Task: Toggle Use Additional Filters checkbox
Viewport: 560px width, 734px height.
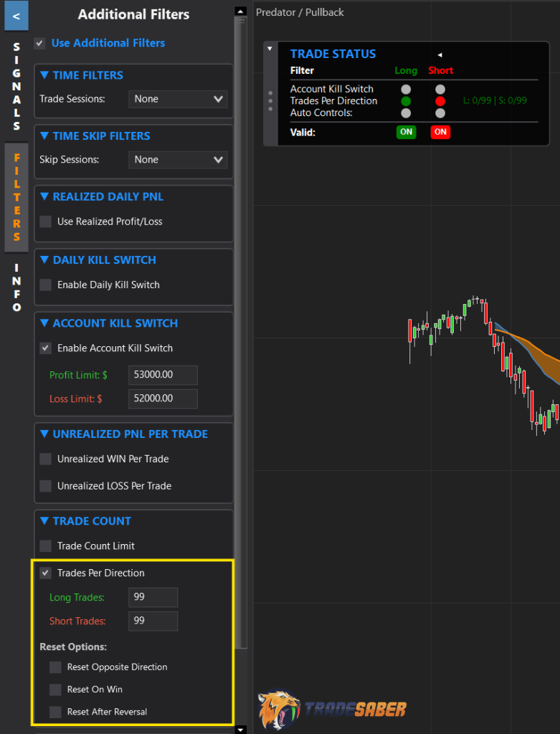Action: pyautogui.click(x=40, y=43)
